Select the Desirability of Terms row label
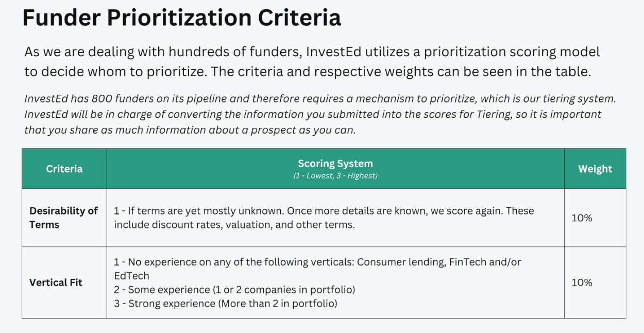Image resolution: width=644 pixels, height=333 pixels. [63, 218]
